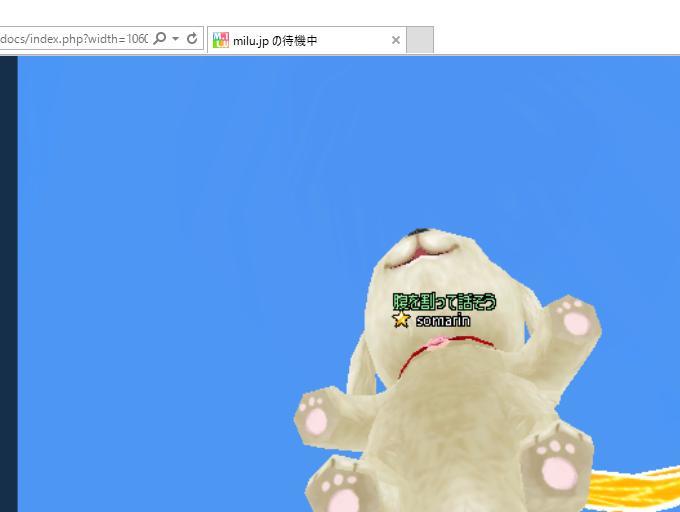The height and width of the screenshot is (512, 680).
Task: Open a new tab with the blank tab button
Action: tap(420, 40)
